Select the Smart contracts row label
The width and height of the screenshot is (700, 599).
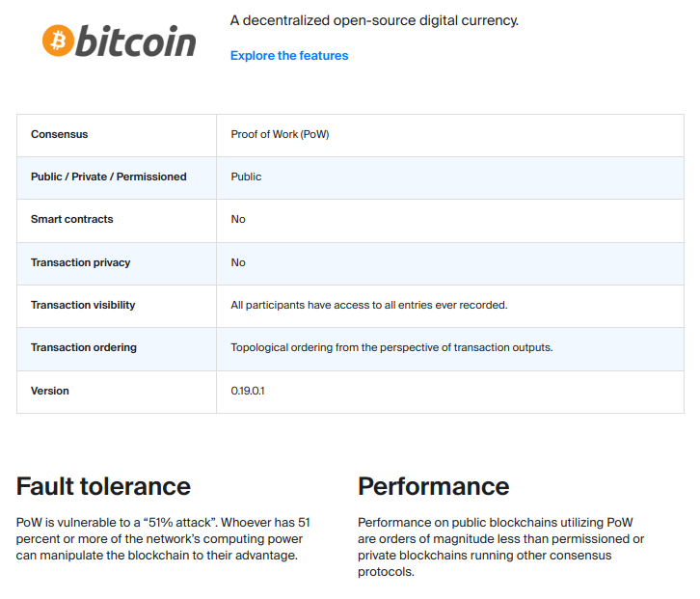(x=72, y=219)
